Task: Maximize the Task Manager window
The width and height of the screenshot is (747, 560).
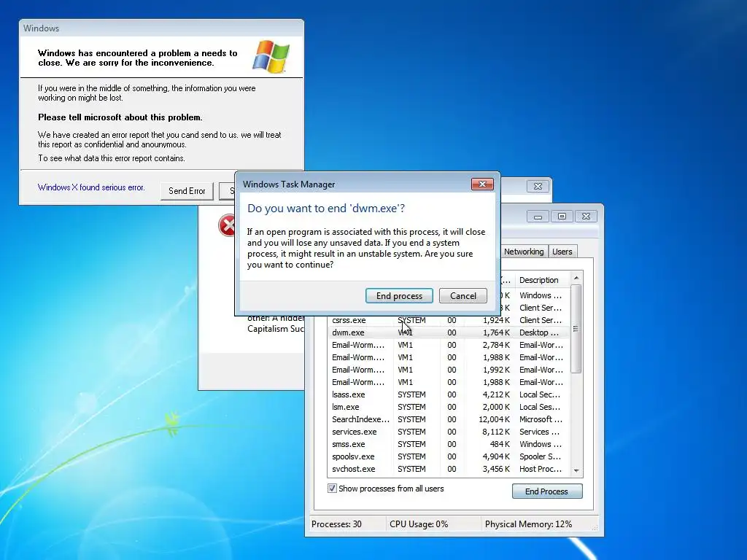Action: [x=562, y=217]
